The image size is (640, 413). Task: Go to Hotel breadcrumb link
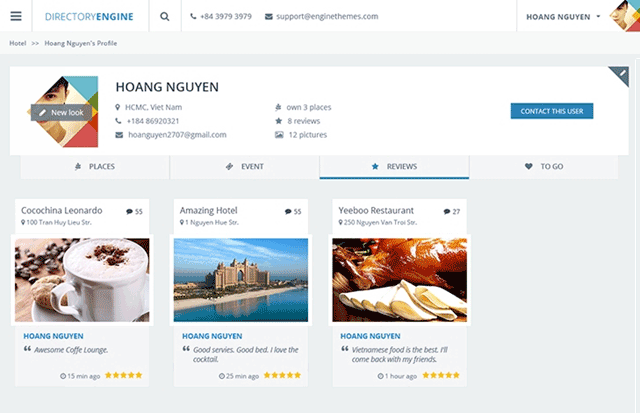point(18,43)
